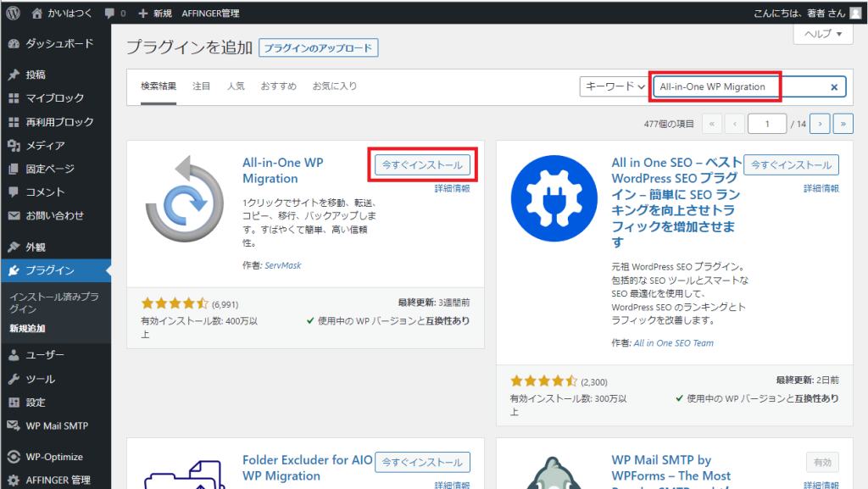Viewport: 868px width, 489px height.
Task: Click the 有効 button for WP Mail SMTP
Action: (x=822, y=462)
